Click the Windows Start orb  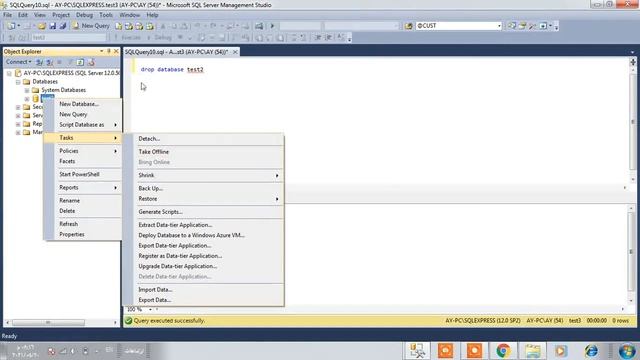627,351
